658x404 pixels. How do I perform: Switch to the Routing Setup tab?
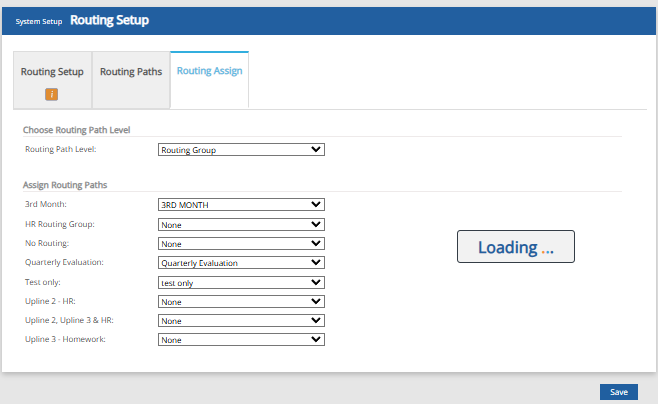point(52,72)
